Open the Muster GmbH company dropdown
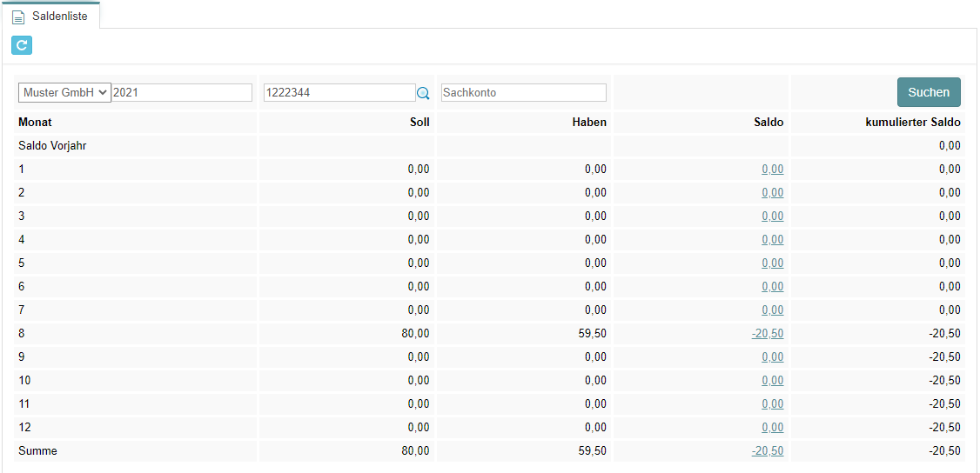Image resolution: width=980 pixels, height=473 pixels. [x=65, y=92]
